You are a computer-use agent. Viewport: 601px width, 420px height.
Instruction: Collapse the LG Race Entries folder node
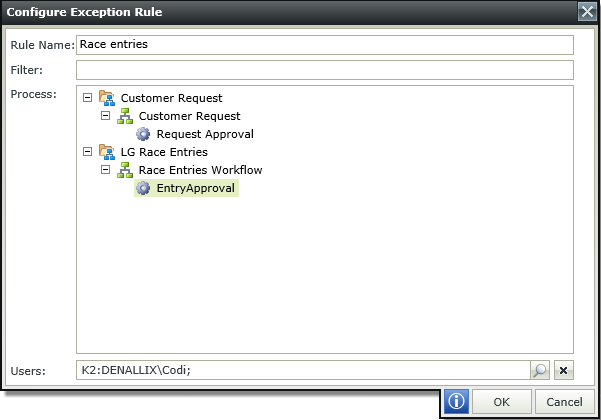tap(87, 152)
